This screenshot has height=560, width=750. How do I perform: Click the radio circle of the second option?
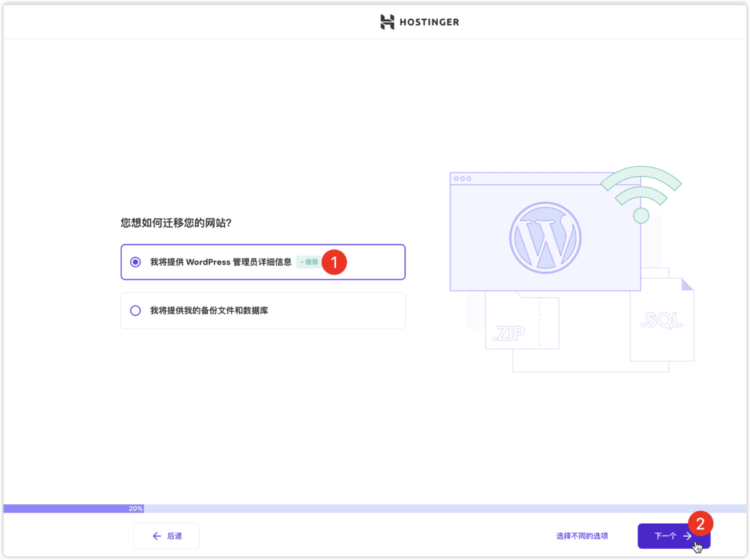tap(136, 310)
